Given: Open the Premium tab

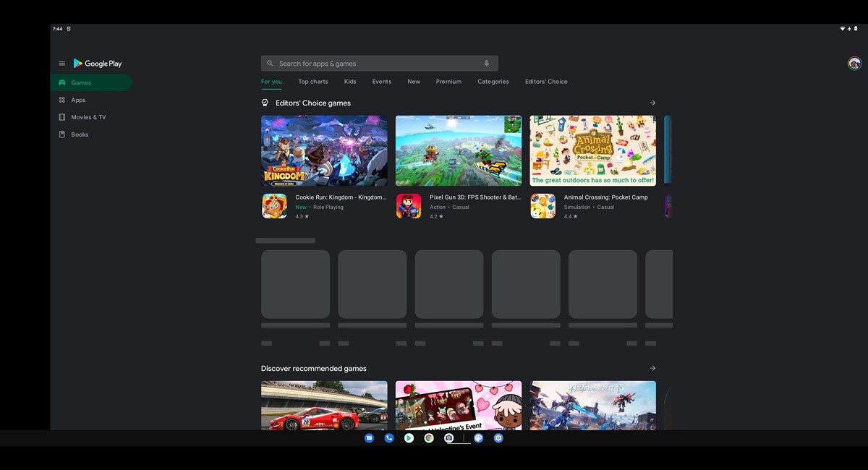Looking at the screenshot, I should (x=448, y=81).
